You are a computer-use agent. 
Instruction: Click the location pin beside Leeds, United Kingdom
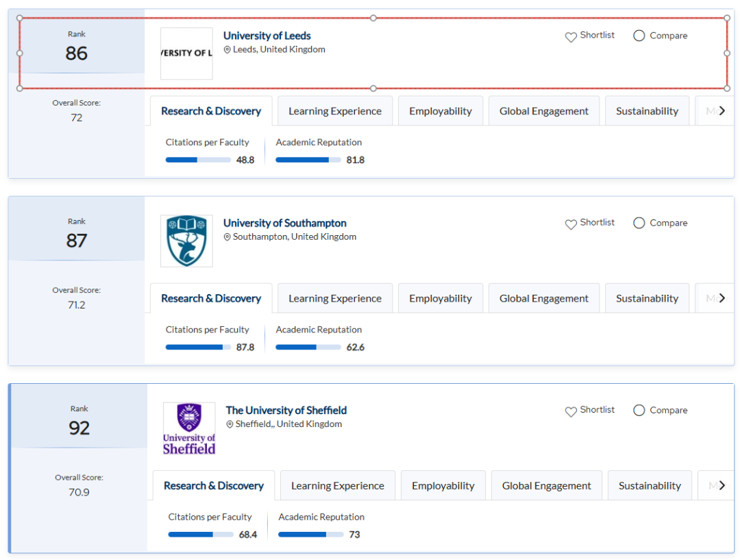pos(227,49)
